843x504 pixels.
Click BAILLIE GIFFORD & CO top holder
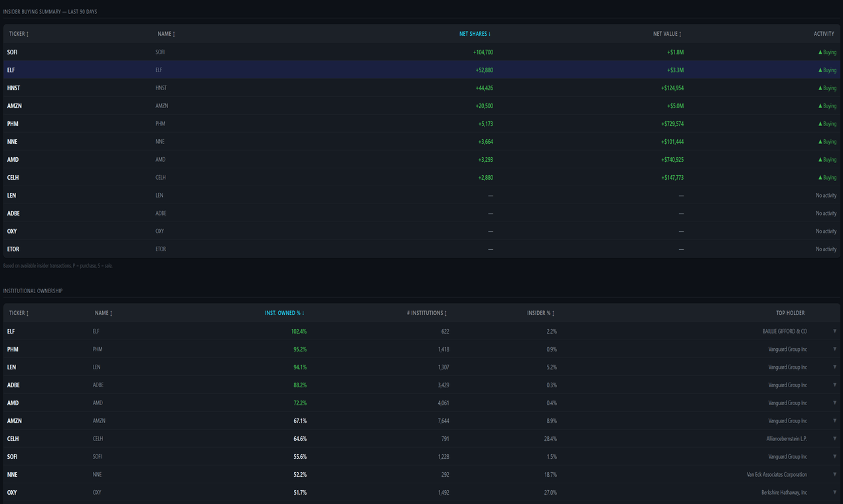785,331
